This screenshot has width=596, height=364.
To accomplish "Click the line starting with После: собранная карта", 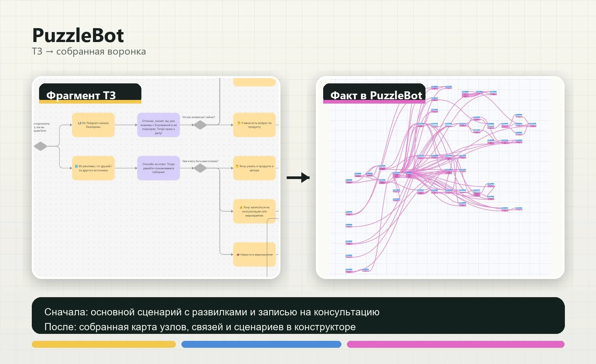I will coord(200,327).
